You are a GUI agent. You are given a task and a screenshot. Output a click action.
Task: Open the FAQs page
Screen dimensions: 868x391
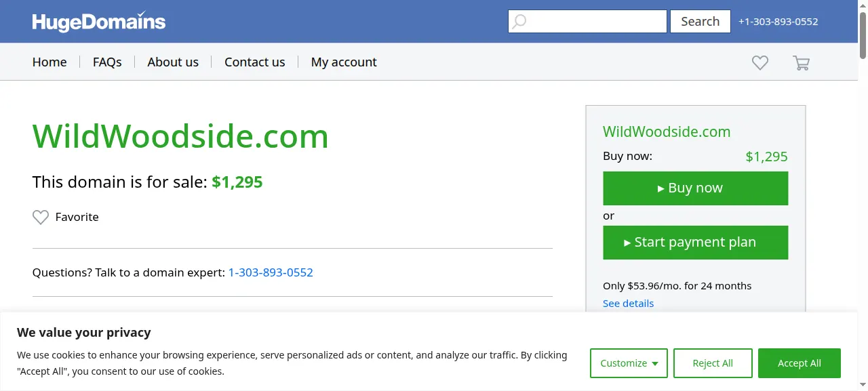(x=107, y=62)
